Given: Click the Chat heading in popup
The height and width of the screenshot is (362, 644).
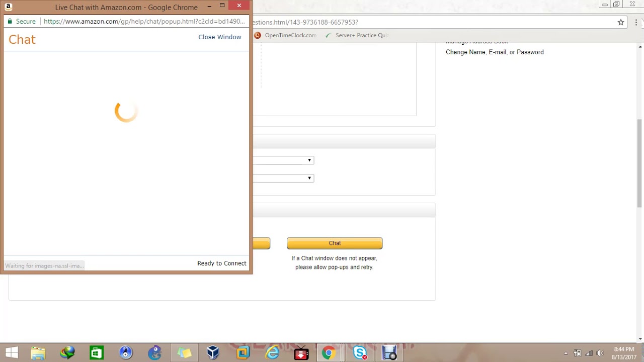Looking at the screenshot, I should 22,40.
